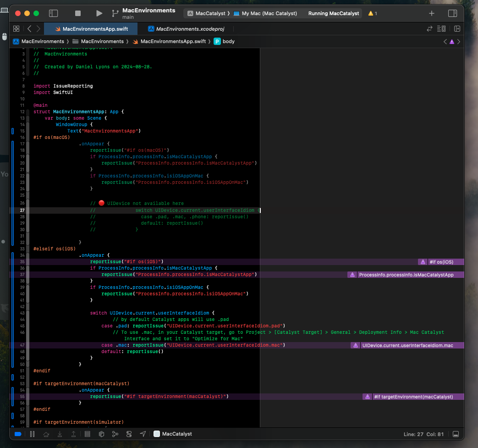The width and height of the screenshot is (478, 448).
Task: Click 'struct MacEnvironmentsApp: App {' line
Action: [x=79, y=111]
